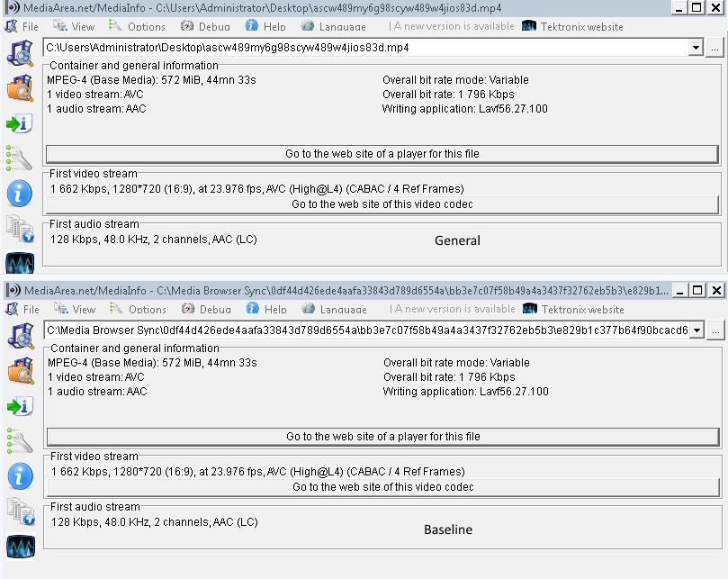Open the Help menu in the Media Browser Sync window
Screen dimensions: 728x579
(x=266, y=309)
